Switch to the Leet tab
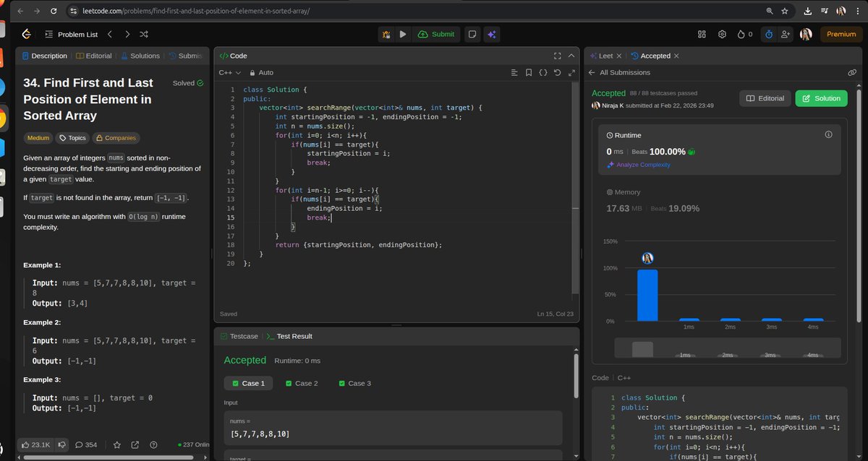Screen dimensions: 868x461 601,56
